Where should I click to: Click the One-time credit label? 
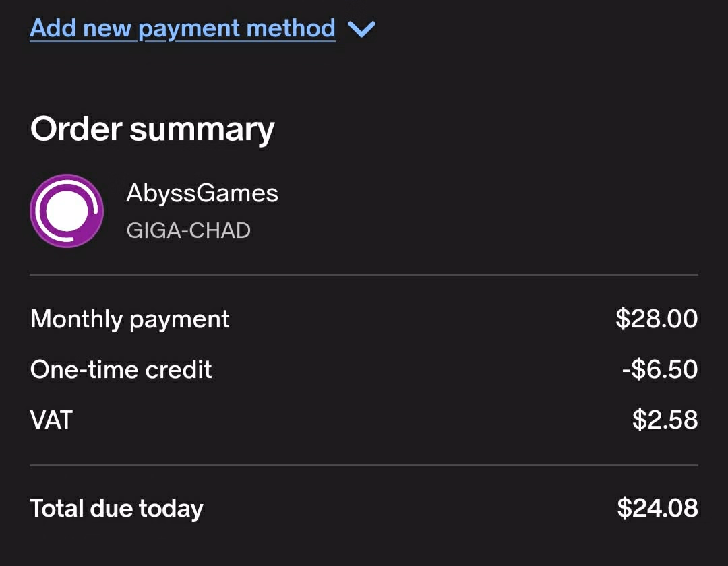[121, 369]
